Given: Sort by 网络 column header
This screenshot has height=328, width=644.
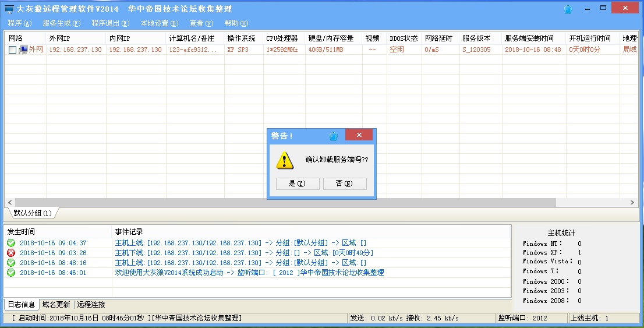Looking at the screenshot, I should pos(25,38).
